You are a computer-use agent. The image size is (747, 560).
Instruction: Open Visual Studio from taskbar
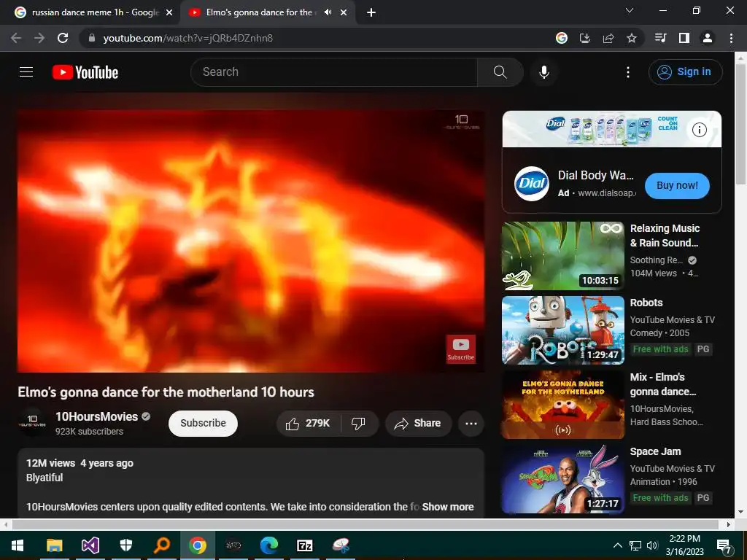(90, 545)
